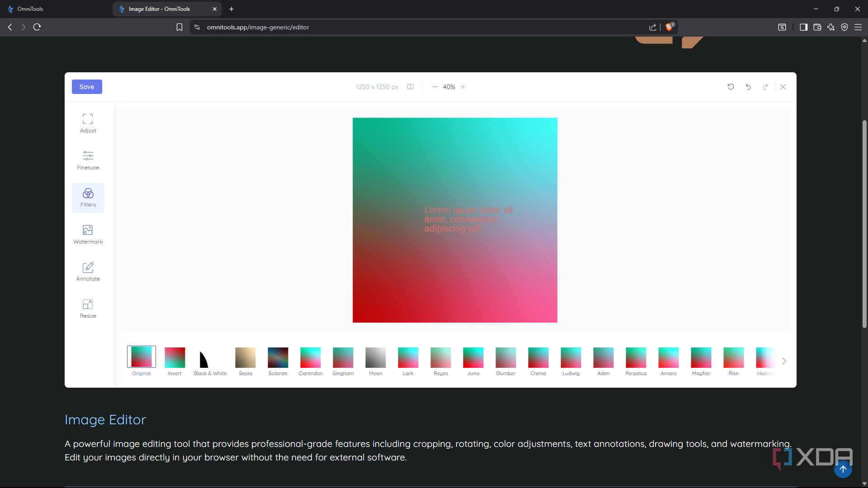Viewport: 868px width, 488px height.
Task: Go back in browser history
Action: coord(10,27)
